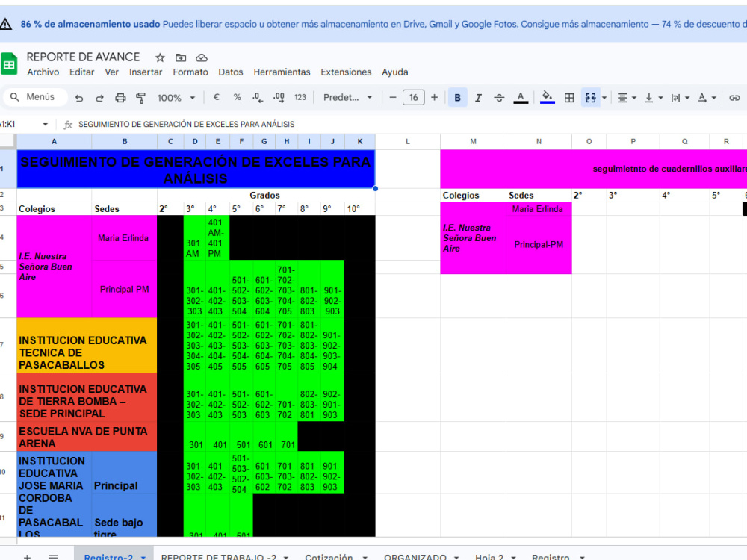Increase font size with plus
The image size is (747, 560).
pyautogui.click(x=435, y=97)
